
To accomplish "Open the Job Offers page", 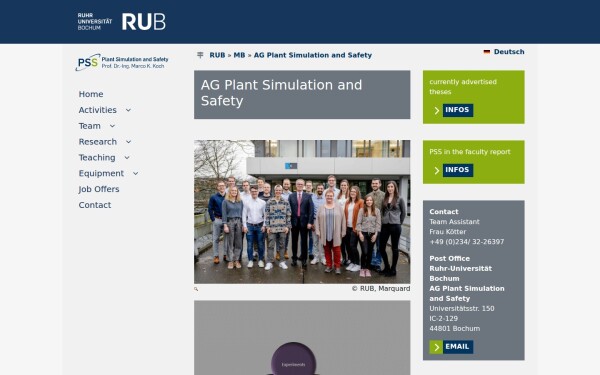I will coord(99,189).
